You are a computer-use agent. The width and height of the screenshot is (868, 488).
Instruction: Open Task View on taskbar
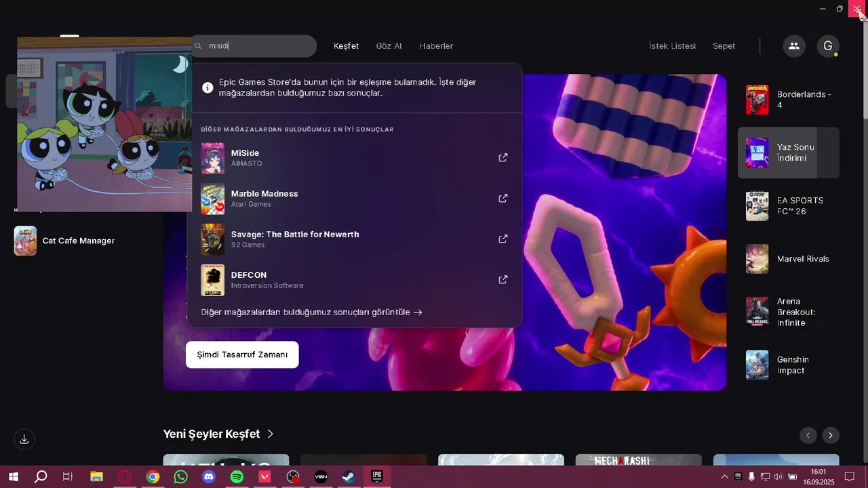pos(68,476)
